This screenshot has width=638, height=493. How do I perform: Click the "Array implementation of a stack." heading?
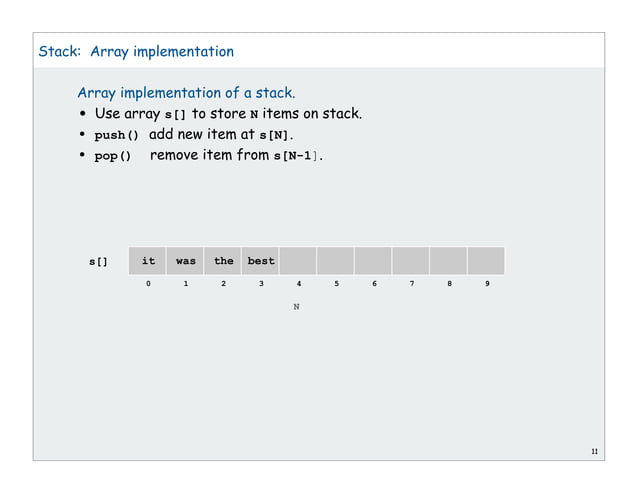click(186, 93)
